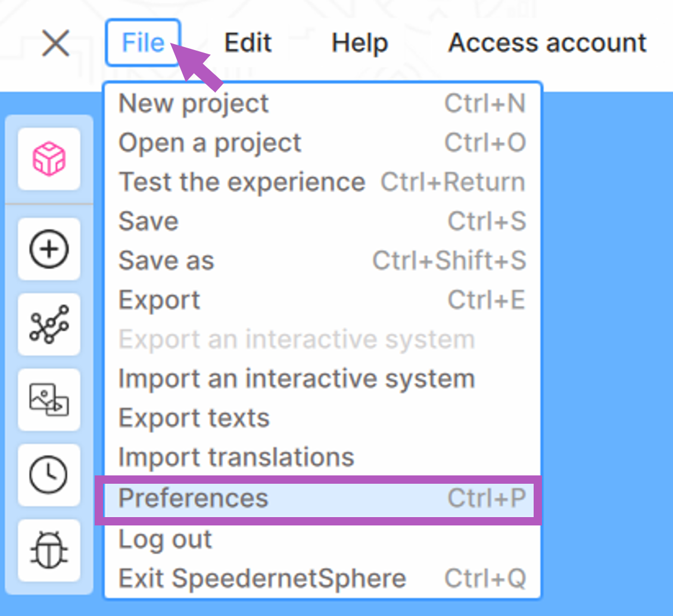Click Export menu entry
This screenshot has width=673, height=616.
[160, 300]
